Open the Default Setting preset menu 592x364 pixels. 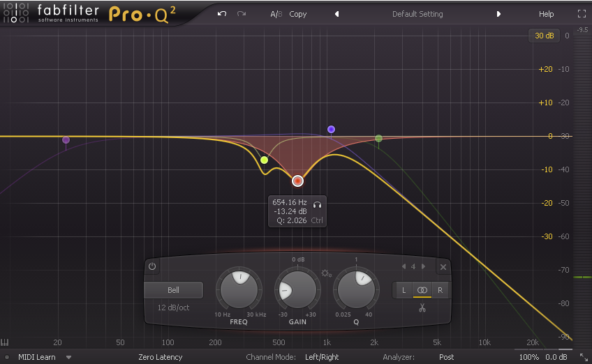(x=417, y=14)
